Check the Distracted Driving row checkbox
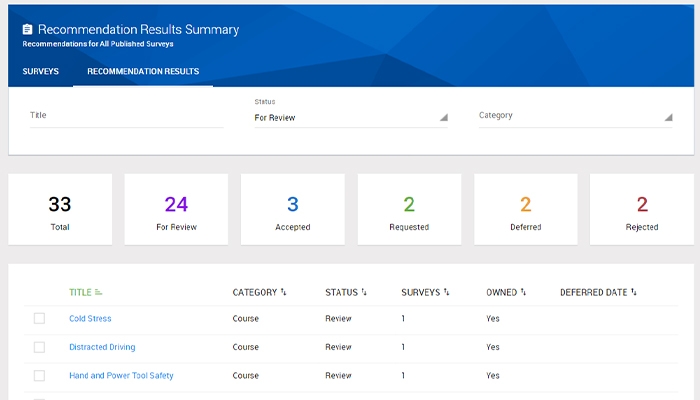The width and height of the screenshot is (700, 400). pyautogui.click(x=39, y=347)
